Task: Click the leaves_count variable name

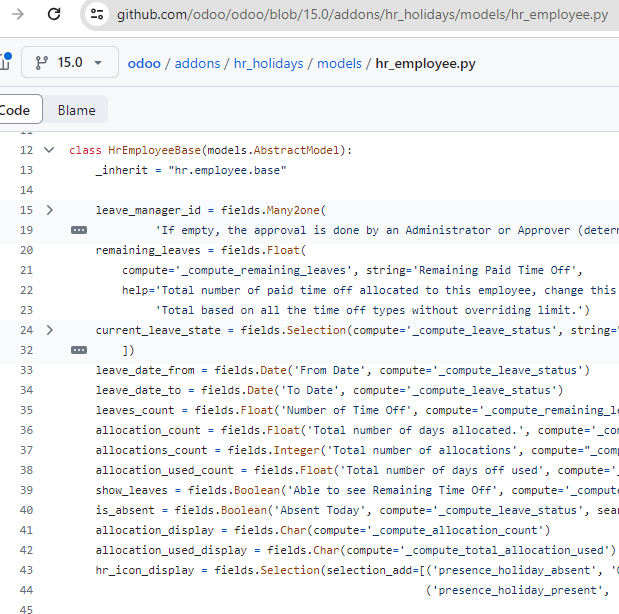Action: tap(135, 410)
